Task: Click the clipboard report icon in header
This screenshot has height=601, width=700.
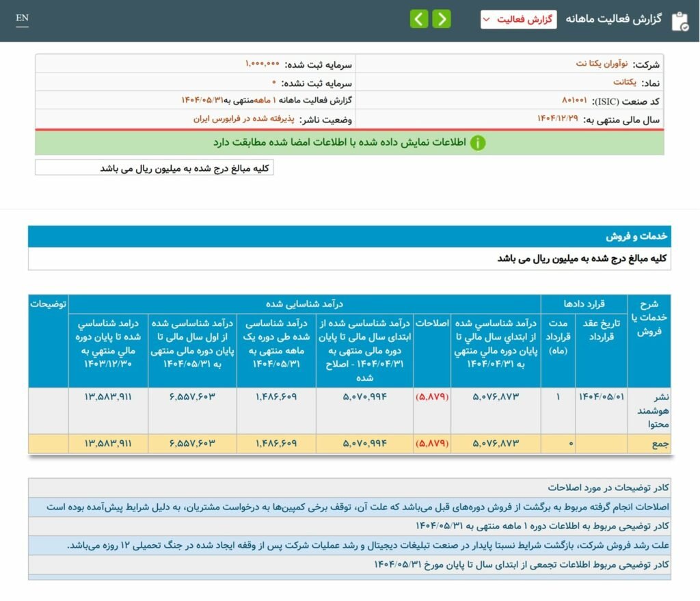Action: pos(680,21)
